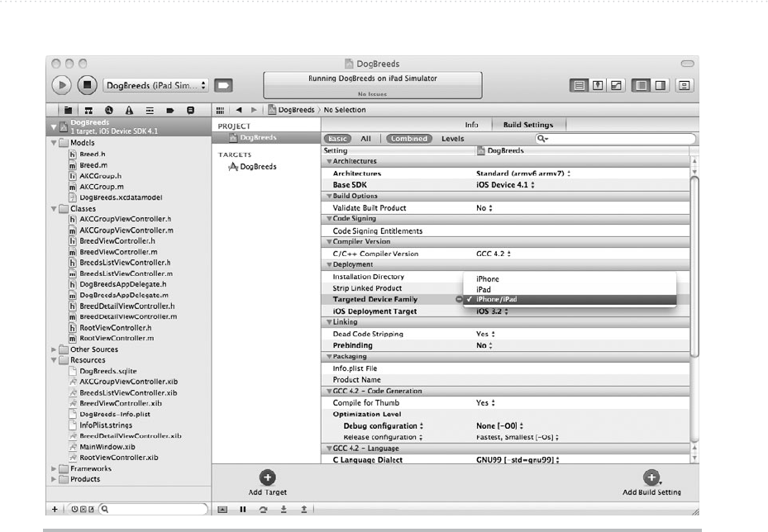Screen dimensions: 768x532
Task: Click the debug step over icon
Action: pos(264,510)
